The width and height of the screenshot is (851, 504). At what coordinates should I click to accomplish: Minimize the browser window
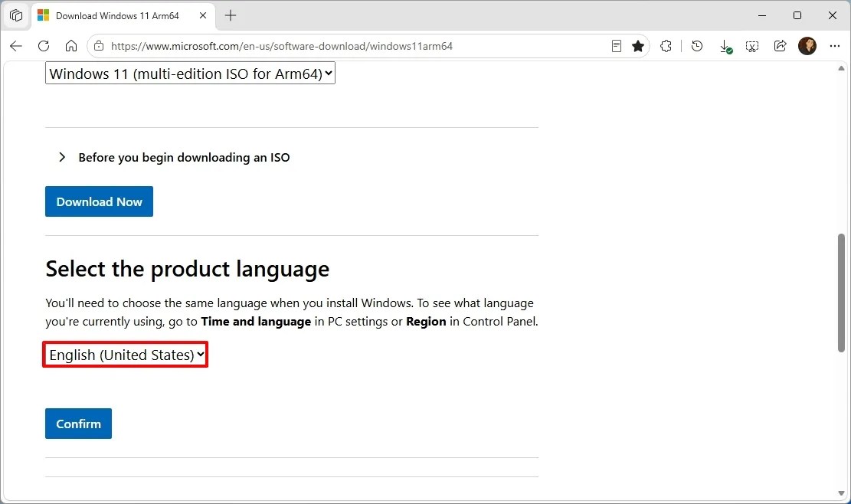(x=762, y=16)
